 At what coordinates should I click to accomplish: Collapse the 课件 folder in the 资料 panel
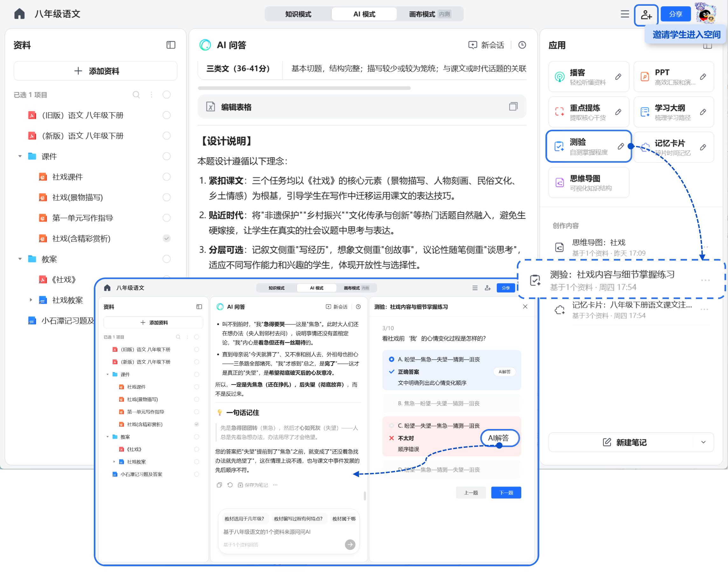20,156
